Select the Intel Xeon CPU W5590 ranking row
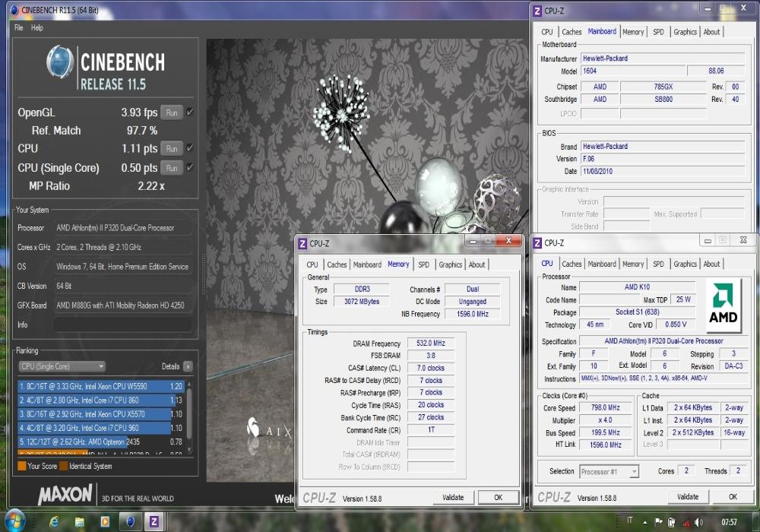The width and height of the screenshot is (760, 532). pos(101,386)
